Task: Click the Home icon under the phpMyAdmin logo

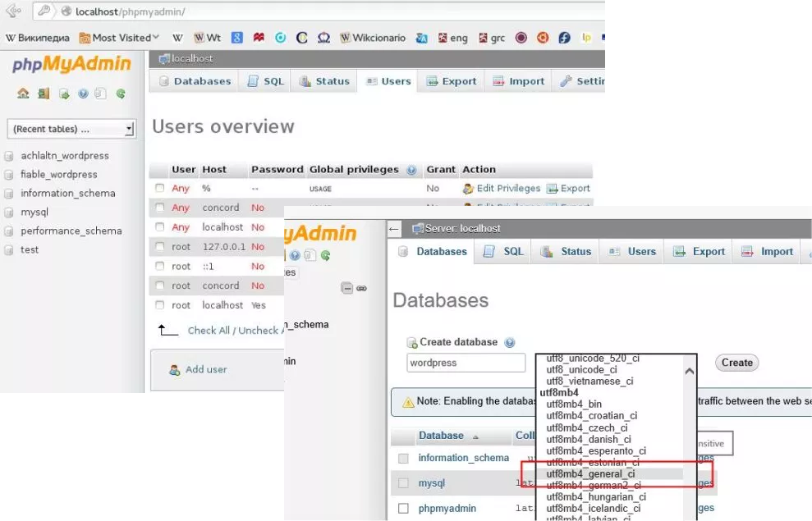Action: point(23,94)
